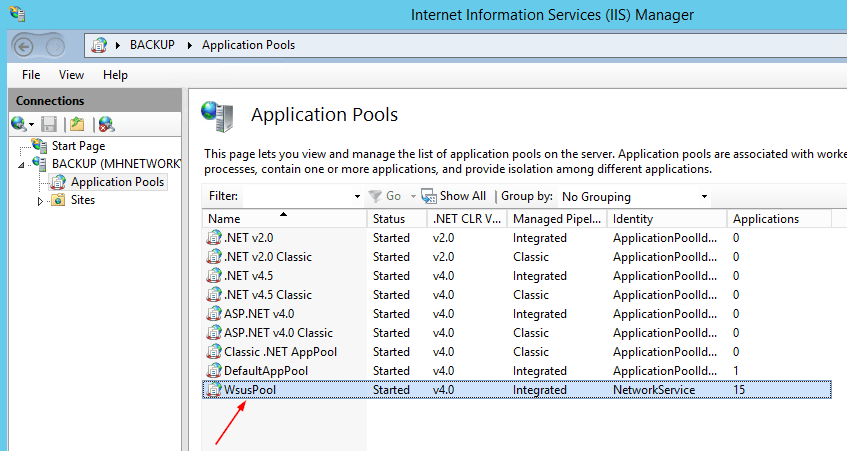Select the DefaultAppPool row name

click(x=266, y=371)
